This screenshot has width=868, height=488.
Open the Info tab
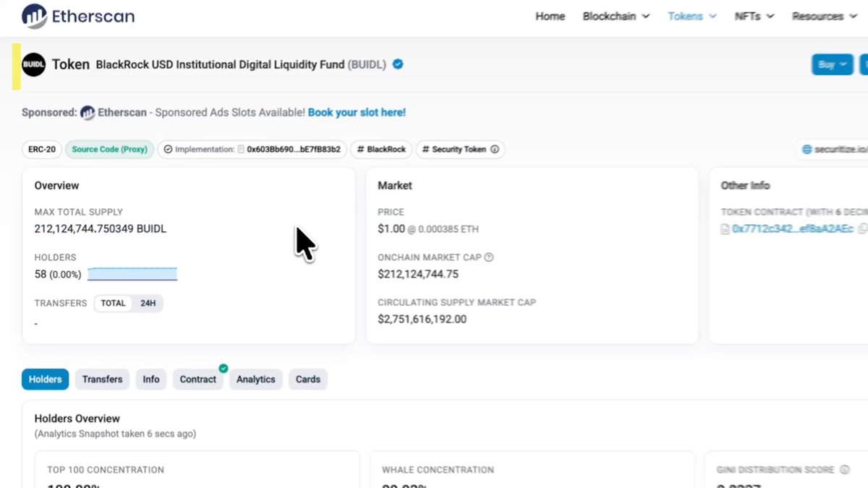(x=151, y=380)
